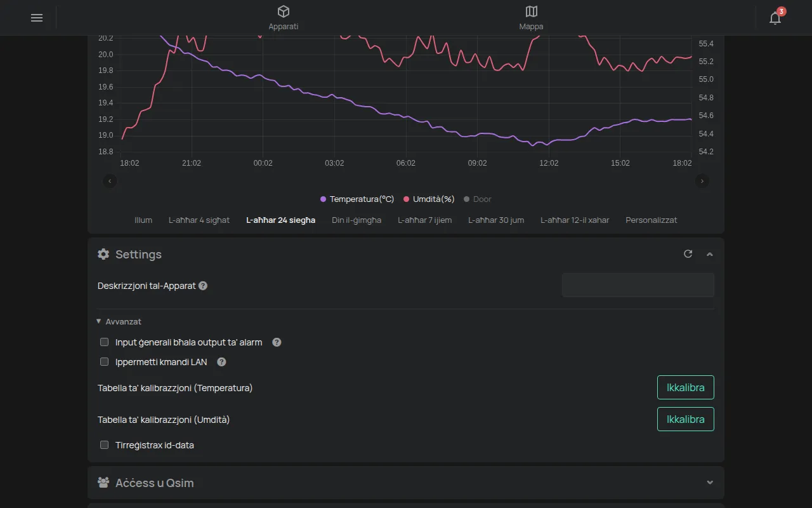Viewport: 812px width, 508px height.
Task: Select the Personalizzat range
Action: (x=652, y=220)
